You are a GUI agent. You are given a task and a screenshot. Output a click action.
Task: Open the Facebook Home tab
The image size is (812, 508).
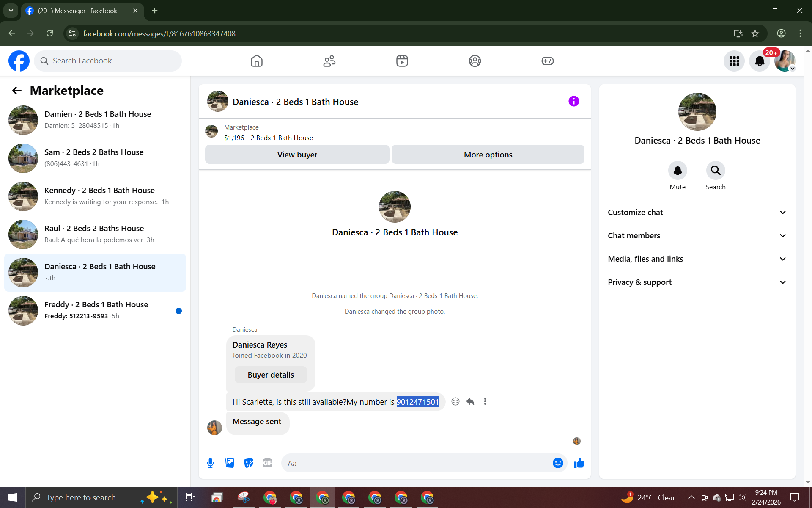pos(257,61)
